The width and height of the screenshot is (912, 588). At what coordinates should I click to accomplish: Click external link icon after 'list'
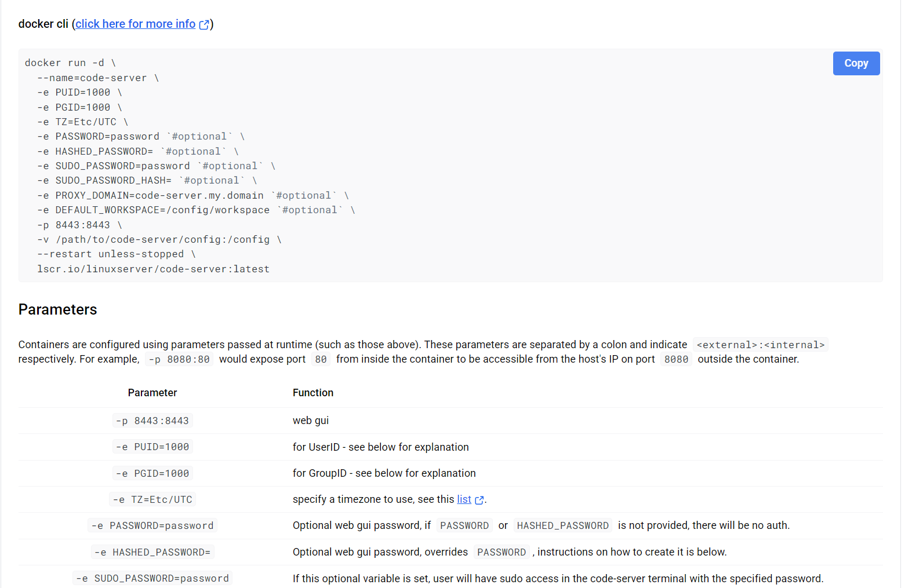(x=479, y=500)
